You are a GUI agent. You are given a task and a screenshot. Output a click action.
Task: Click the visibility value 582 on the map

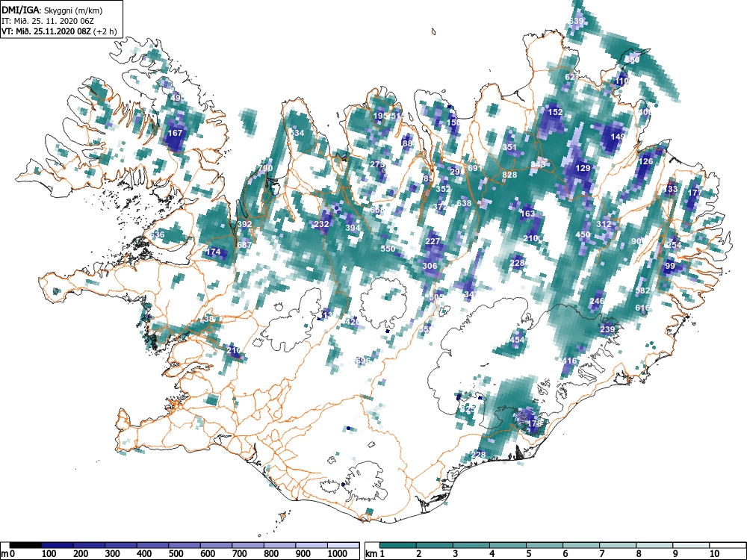click(642, 290)
